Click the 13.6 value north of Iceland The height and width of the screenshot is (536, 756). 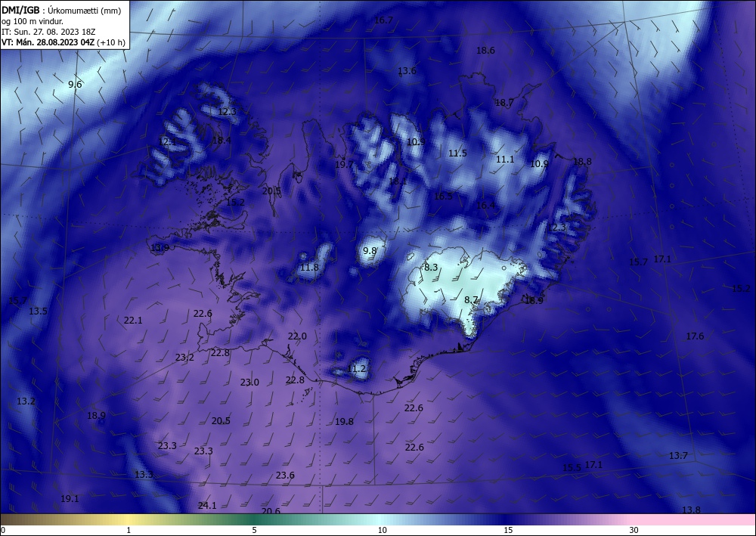click(407, 71)
